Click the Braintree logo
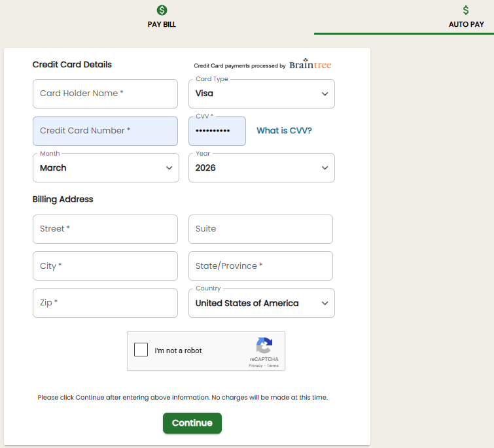The image size is (494, 448). coord(310,65)
